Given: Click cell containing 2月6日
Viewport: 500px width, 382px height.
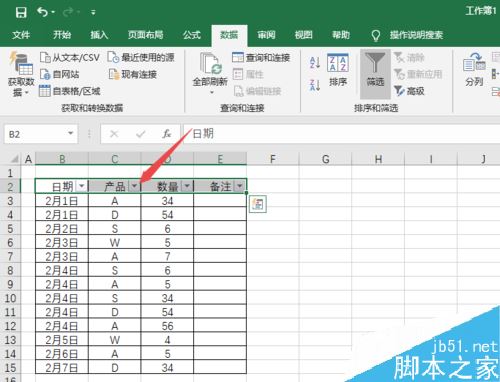Looking at the screenshot, I should click(62, 354).
